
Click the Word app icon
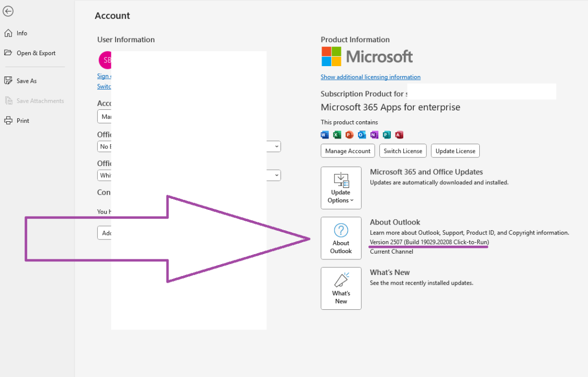pos(325,135)
